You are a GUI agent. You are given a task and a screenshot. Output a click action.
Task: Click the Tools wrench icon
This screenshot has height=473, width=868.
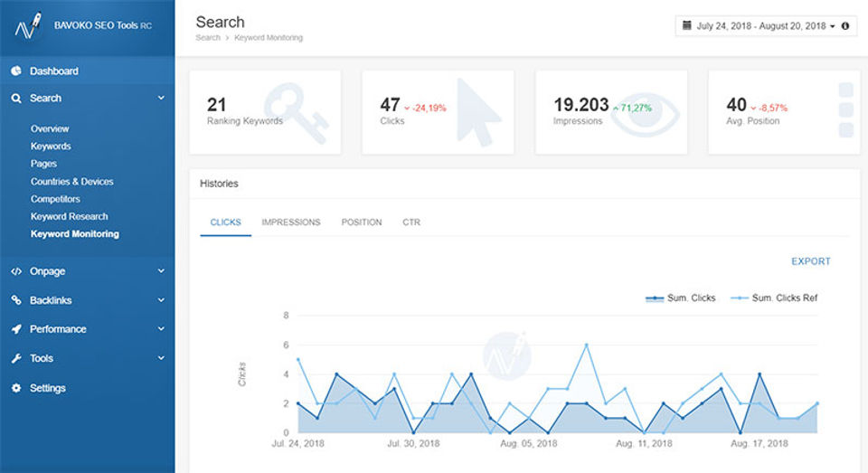pos(16,358)
